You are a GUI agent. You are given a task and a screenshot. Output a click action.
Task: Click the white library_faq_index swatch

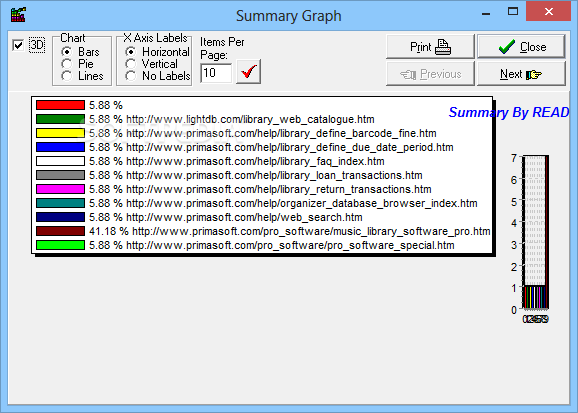click(60, 161)
